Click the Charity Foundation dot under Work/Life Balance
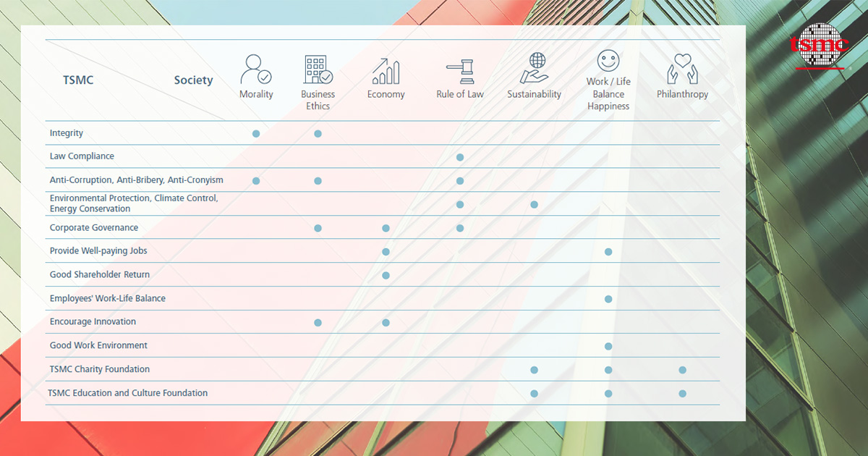 pyautogui.click(x=608, y=370)
